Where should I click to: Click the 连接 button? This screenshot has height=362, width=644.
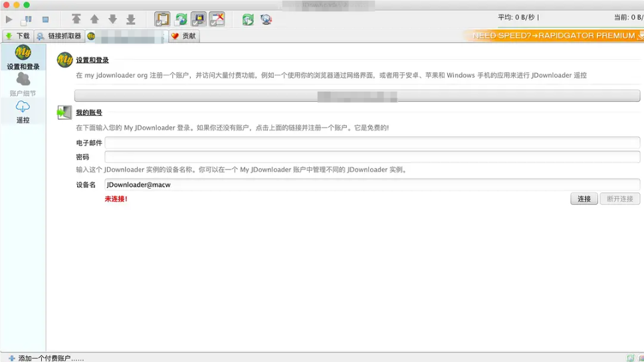tap(584, 199)
